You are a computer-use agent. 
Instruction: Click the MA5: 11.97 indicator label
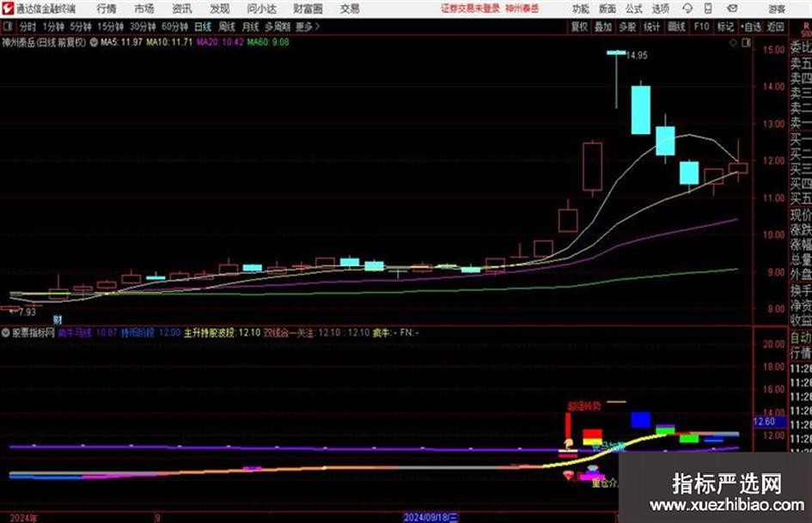click(x=121, y=42)
